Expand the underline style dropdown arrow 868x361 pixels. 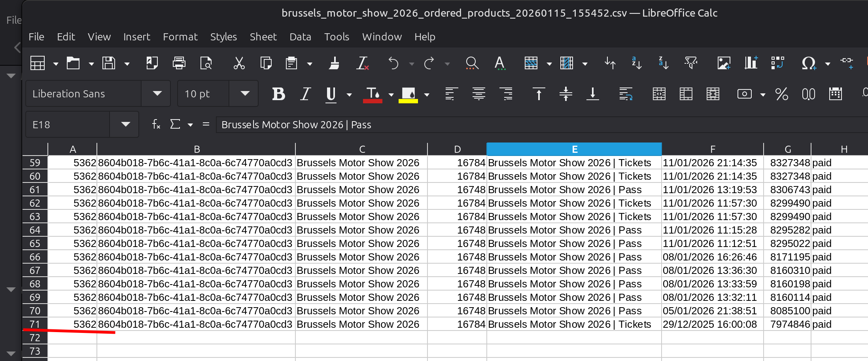[349, 95]
